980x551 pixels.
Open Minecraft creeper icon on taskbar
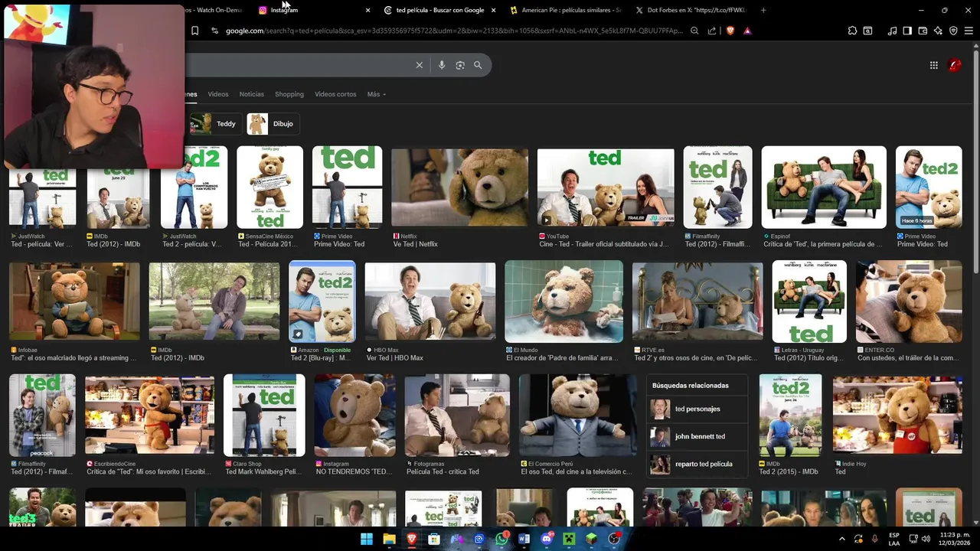pyautogui.click(x=569, y=539)
